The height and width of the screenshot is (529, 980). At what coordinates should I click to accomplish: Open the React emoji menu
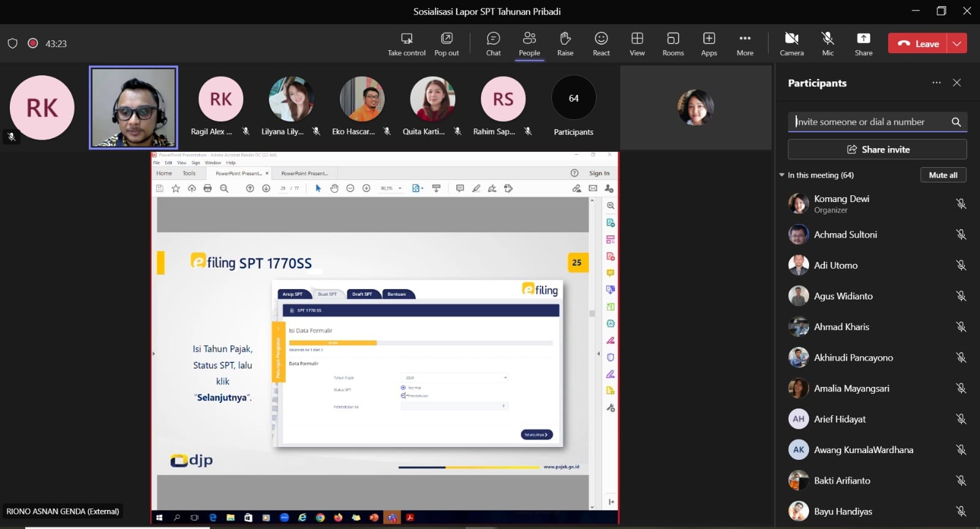click(601, 44)
